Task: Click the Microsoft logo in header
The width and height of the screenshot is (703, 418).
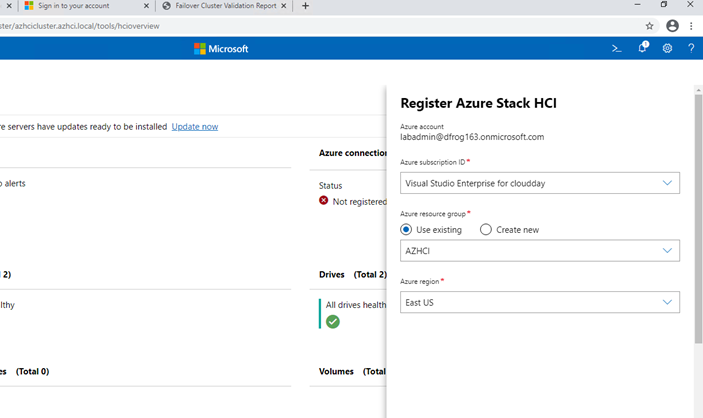Action: coord(221,48)
